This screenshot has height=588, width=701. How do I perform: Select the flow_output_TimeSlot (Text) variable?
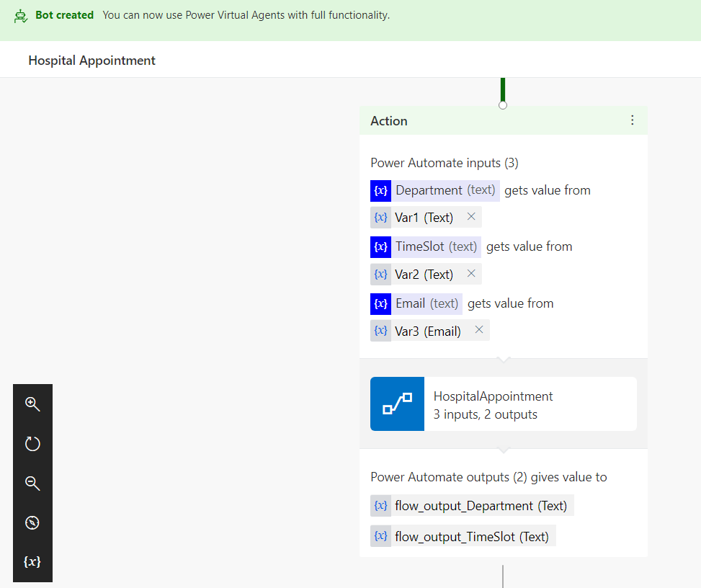463,536
